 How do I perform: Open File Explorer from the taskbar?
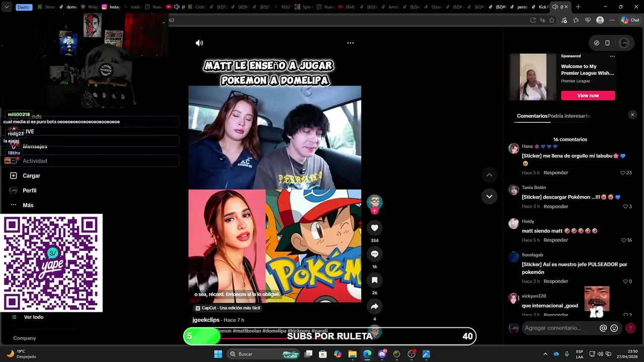(352, 354)
